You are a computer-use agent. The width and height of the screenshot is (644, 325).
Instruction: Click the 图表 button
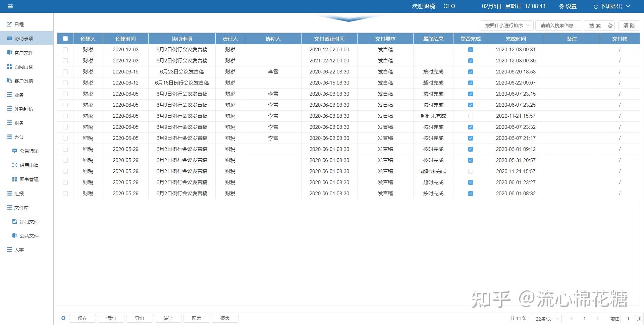(x=197, y=318)
